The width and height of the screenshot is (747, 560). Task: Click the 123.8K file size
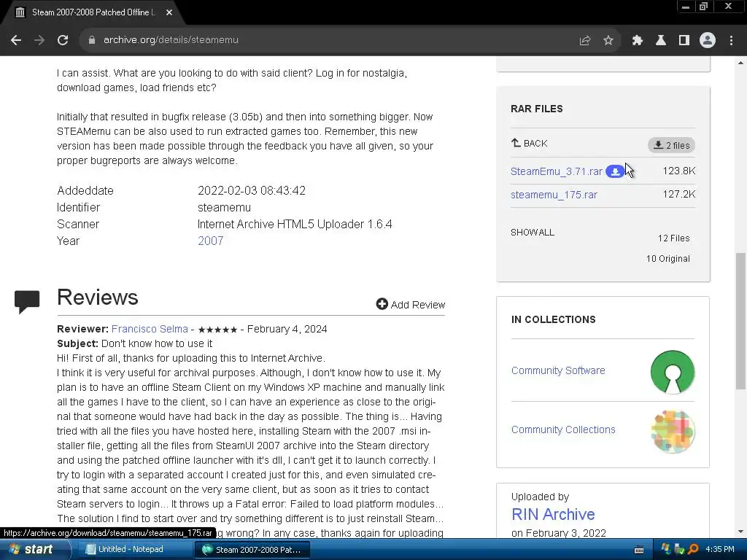coord(679,171)
